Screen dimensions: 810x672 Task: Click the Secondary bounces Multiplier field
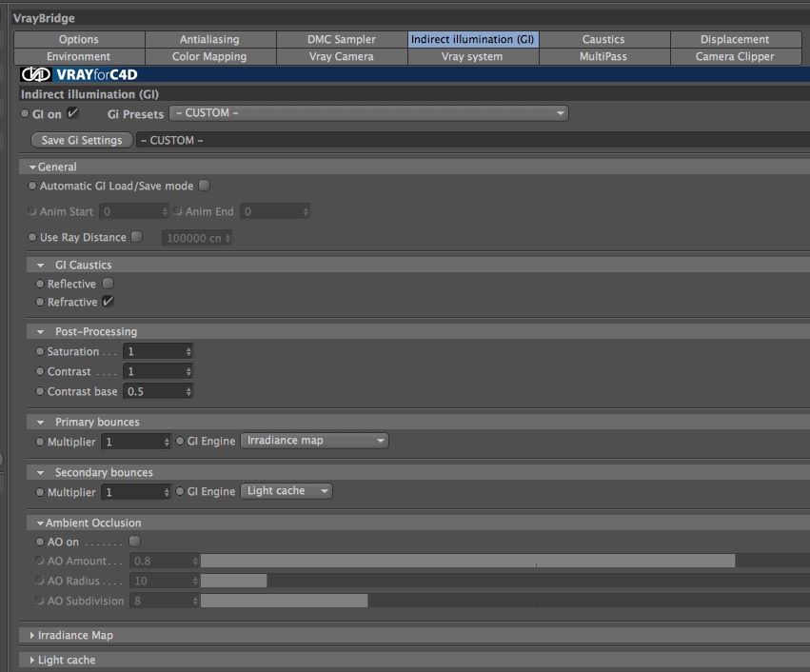(x=131, y=492)
